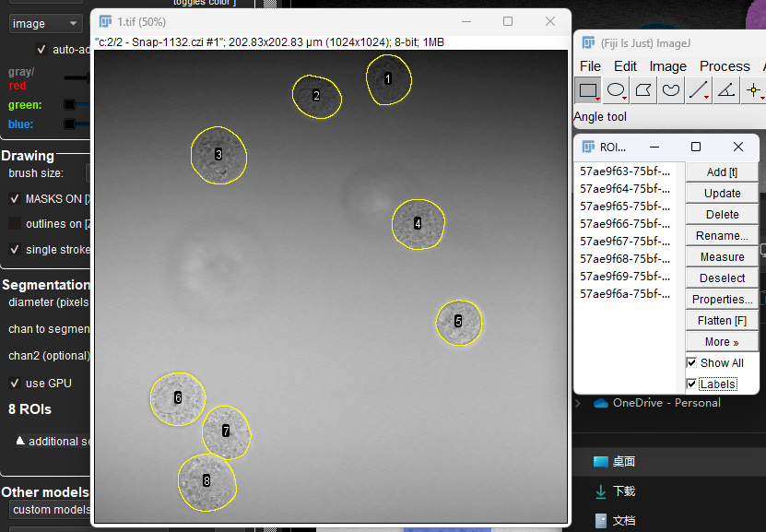
Task: Click cell ROI labeled 5 in image
Action: tap(459, 323)
